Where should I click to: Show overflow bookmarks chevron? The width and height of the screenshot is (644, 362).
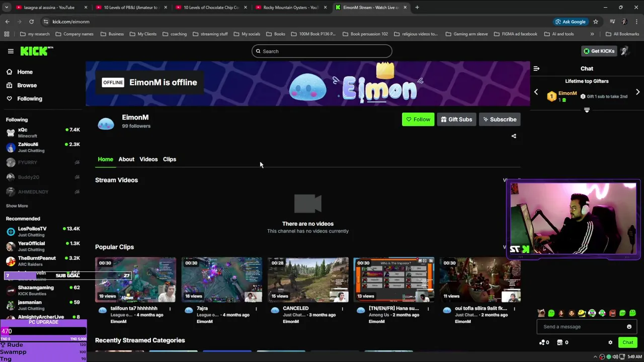point(592,34)
